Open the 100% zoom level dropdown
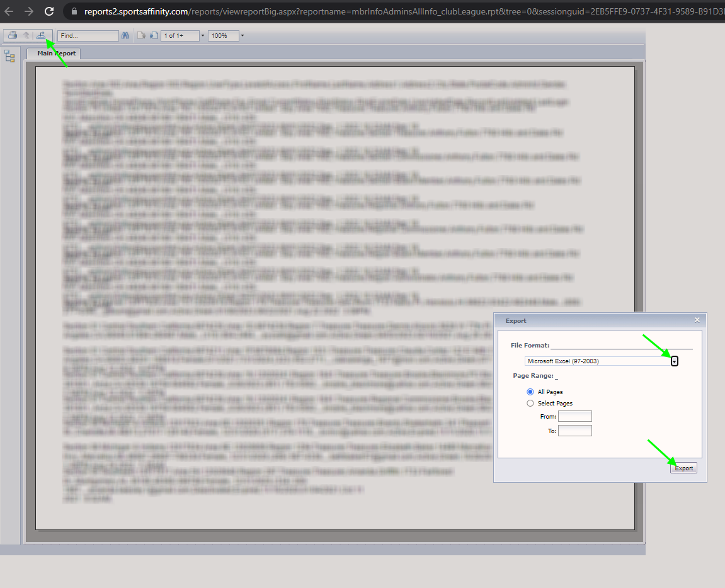 243,36
